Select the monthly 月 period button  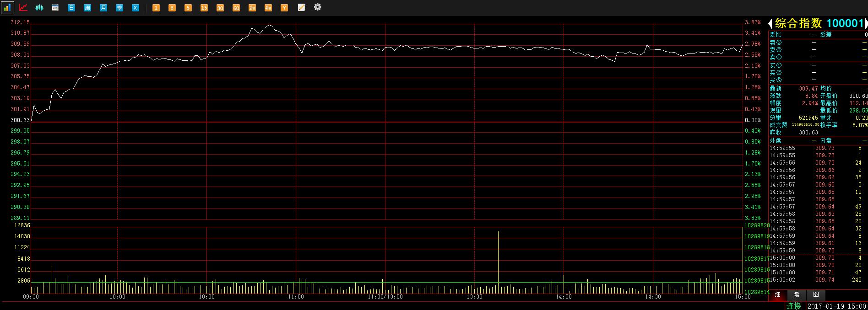tap(103, 8)
